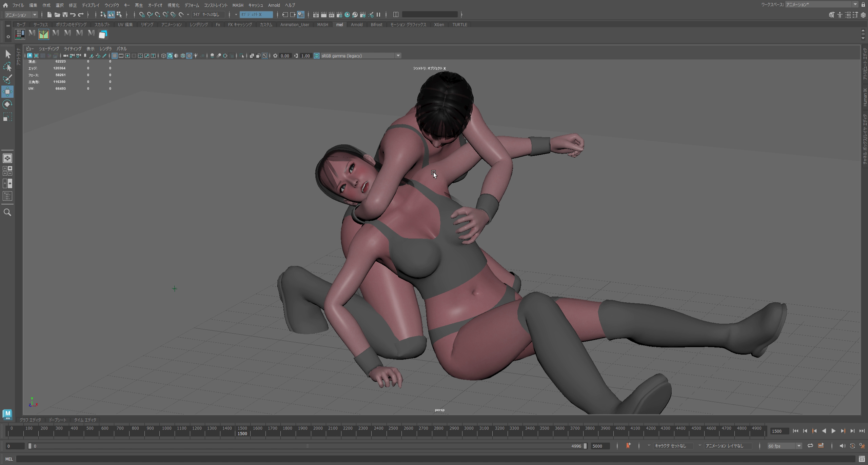Toggle timeline audio mute speaker
The image size is (868, 465).
[x=842, y=446]
